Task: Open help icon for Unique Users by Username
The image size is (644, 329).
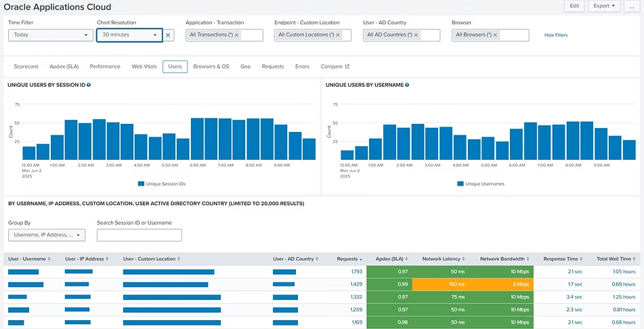Action: (407, 85)
